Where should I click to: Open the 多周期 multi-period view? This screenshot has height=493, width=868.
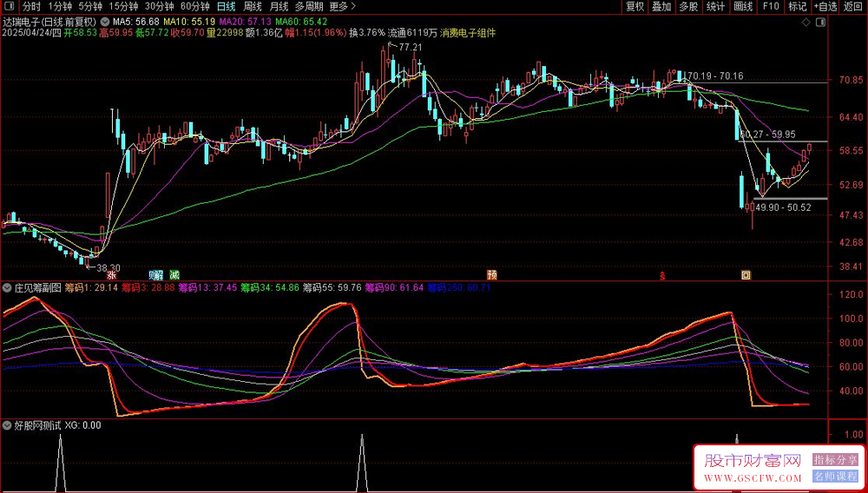tap(309, 7)
